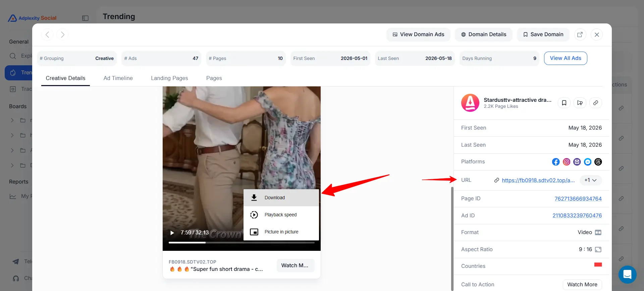644x291 pixels.
Task: Open the chat support widget
Action: pyautogui.click(x=627, y=275)
